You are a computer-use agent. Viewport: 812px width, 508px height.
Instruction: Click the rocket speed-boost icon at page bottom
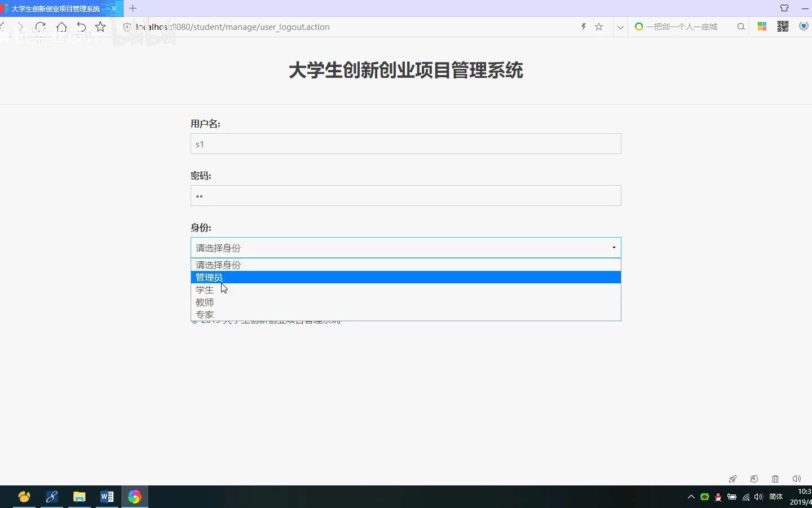coord(732,479)
